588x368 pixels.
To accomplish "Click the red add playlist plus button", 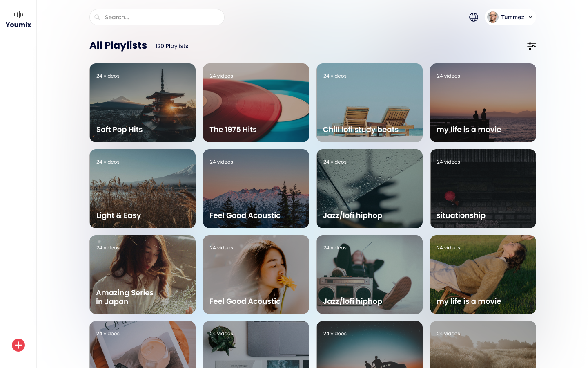I will coord(18,345).
